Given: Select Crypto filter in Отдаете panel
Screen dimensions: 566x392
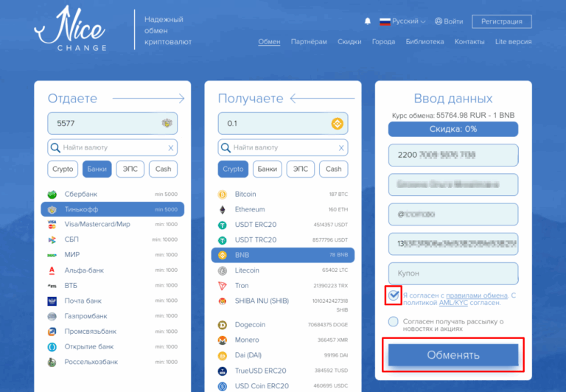Looking at the screenshot, I should tap(63, 169).
